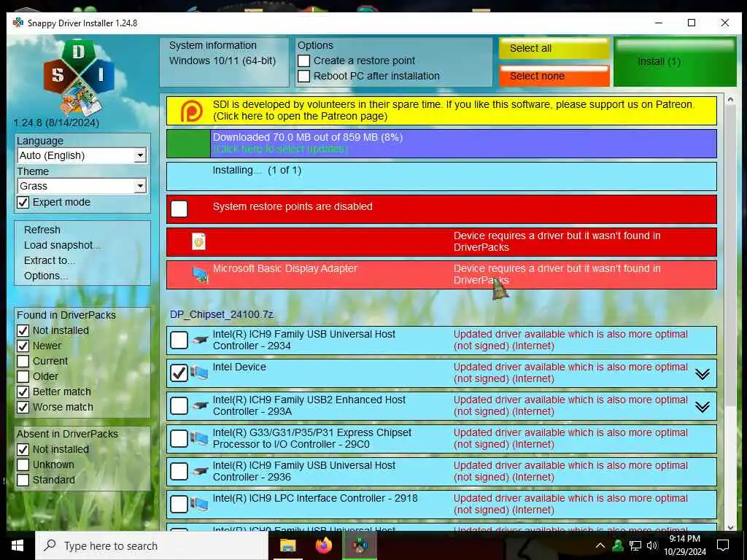
Task: Open the Language dropdown
Action: [x=82, y=156]
